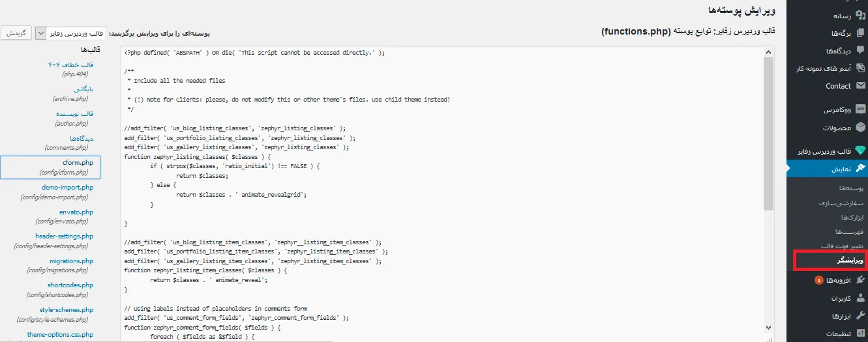Click the '(archive.php)' path text
Screen dimensions: 868x342
pos(70,99)
